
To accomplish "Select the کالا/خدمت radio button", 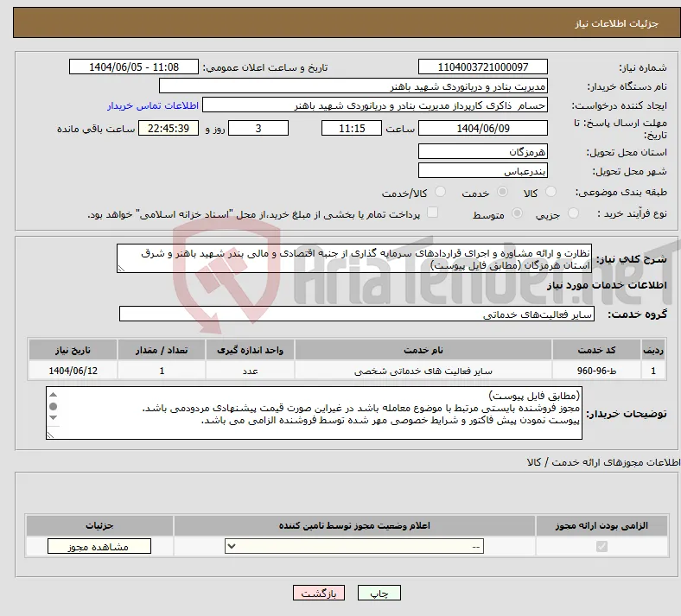I will [x=441, y=192].
